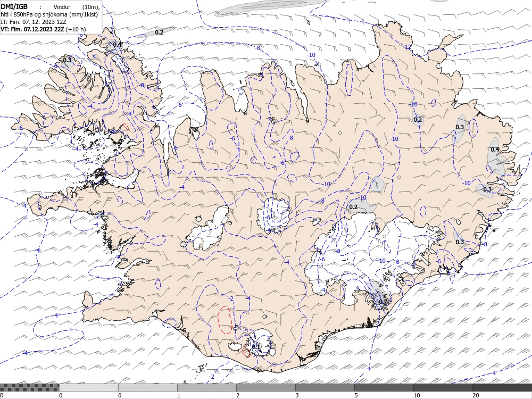Click the large red dashed oval contour
The image size is (532, 399).
click(225, 319)
